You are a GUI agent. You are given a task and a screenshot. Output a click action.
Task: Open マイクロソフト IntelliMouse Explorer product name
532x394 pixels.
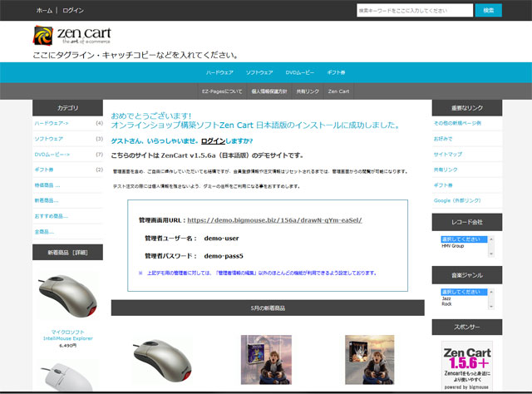coord(67,335)
